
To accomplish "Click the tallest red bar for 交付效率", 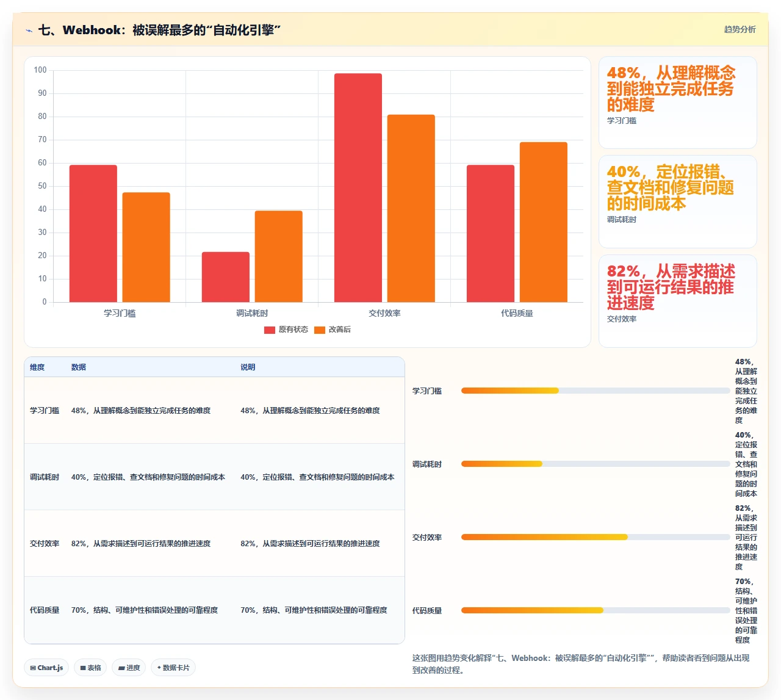I will click(x=358, y=188).
